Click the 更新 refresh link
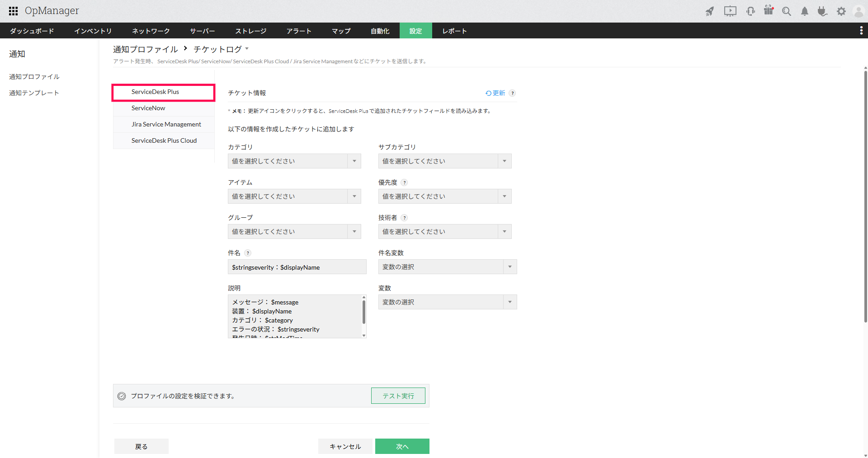Image resolution: width=868 pixels, height=458 pixels. pos(495,93)
